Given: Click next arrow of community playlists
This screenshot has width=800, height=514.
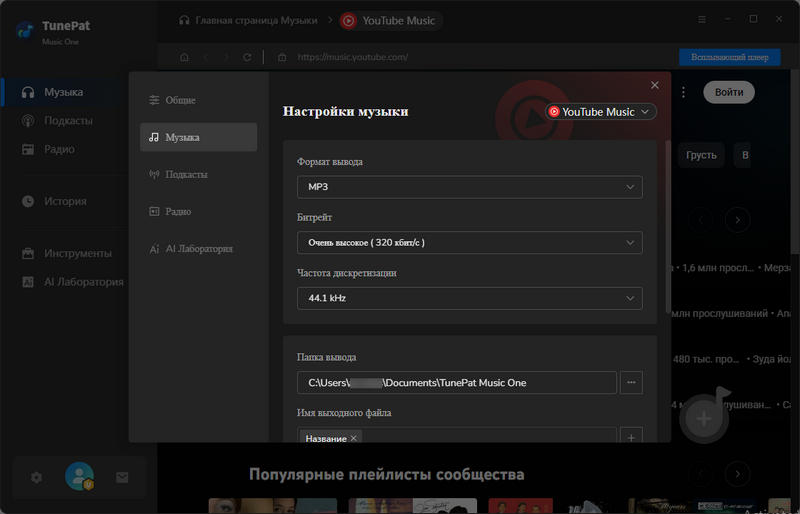Looking at the screenshot, I should (737, 474).
